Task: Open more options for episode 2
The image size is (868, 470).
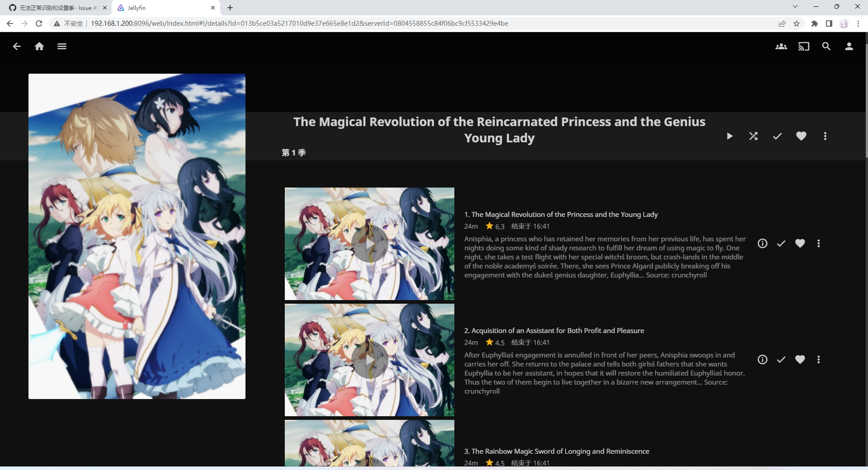Action: [x=818, y=360]
